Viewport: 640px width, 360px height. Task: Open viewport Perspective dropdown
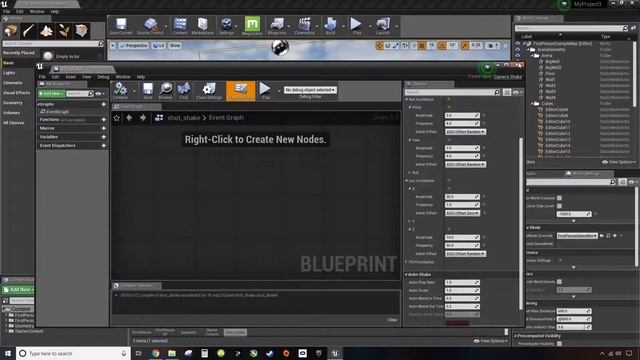pyautogui.click(x=133, y=46)
